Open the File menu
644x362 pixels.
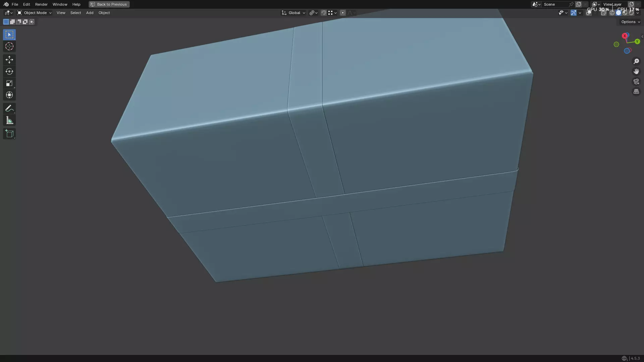pos(15,4)
